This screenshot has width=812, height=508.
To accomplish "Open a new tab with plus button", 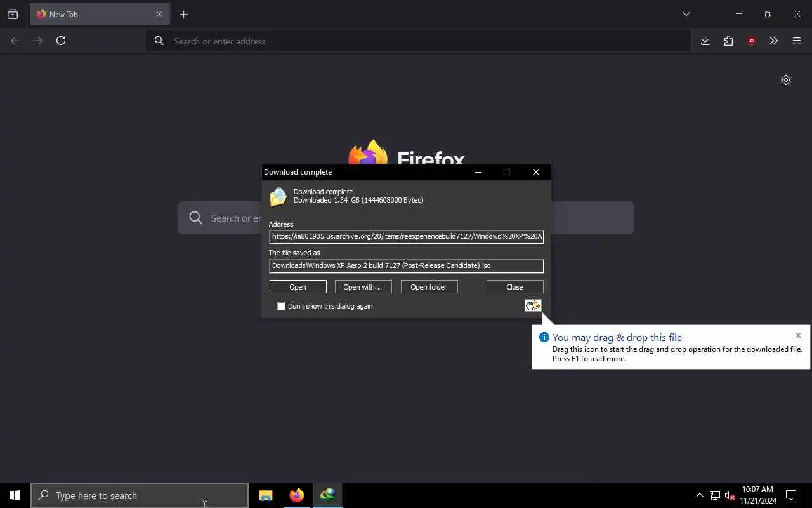I will 184,14.
